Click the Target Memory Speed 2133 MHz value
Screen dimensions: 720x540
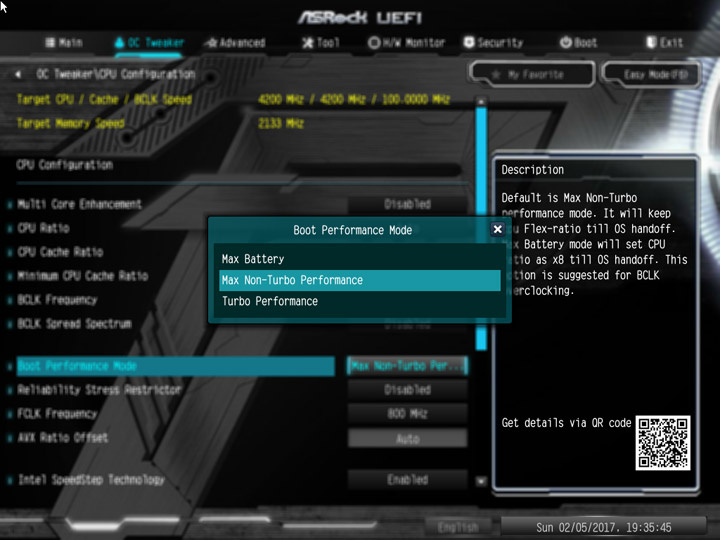point(281,123)
